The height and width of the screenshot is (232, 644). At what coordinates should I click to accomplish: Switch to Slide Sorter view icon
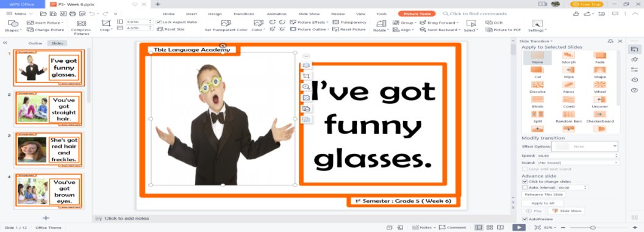[x=490, y=228]
